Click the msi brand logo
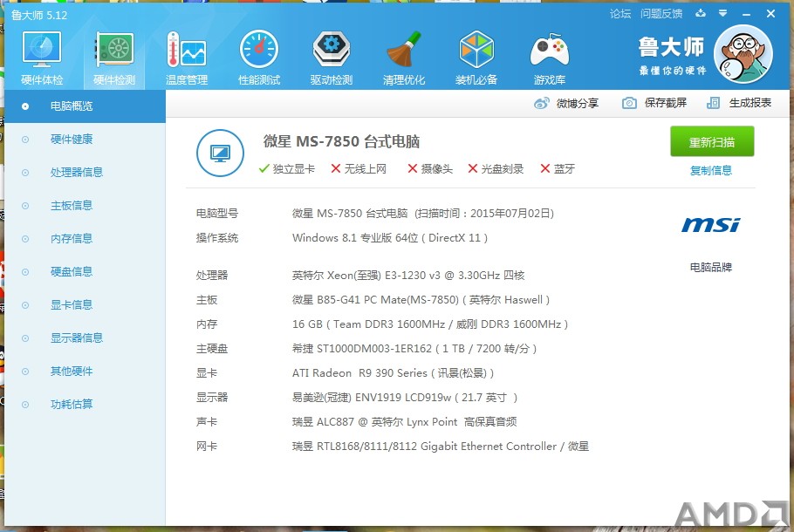Image resolution: width=794 pixels, height=532 pixels. (711, 225)
